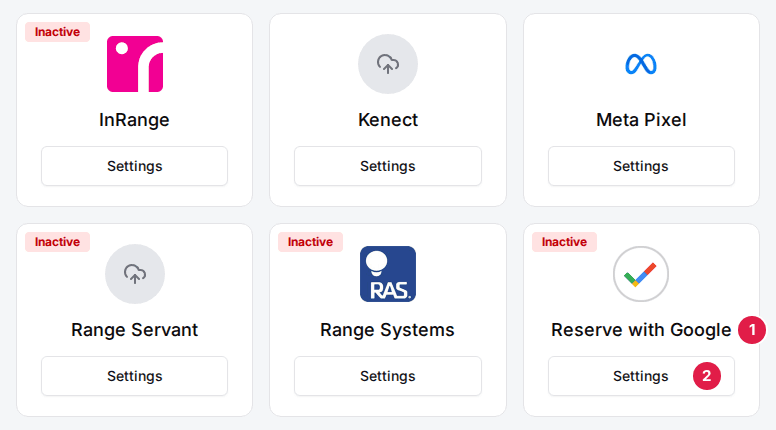Click the Inactive badge on Range Systems card

tap(310, 242)
